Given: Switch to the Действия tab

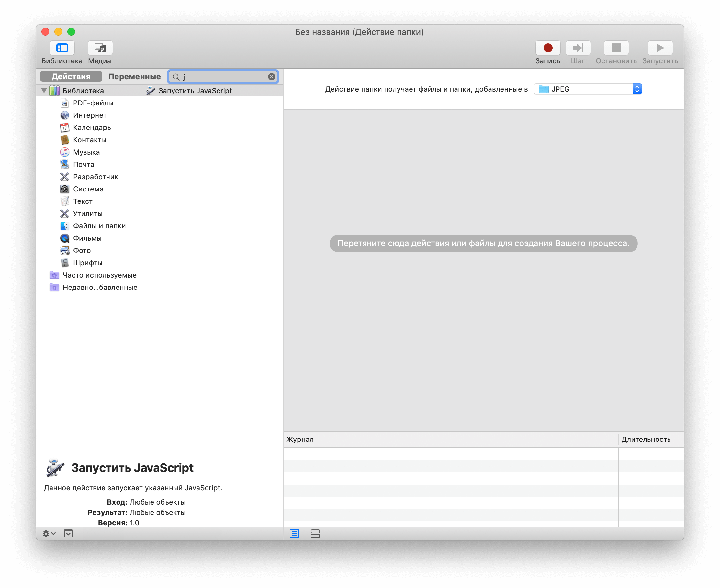Looking at the screenshot, I should click(x=70, y=76).
